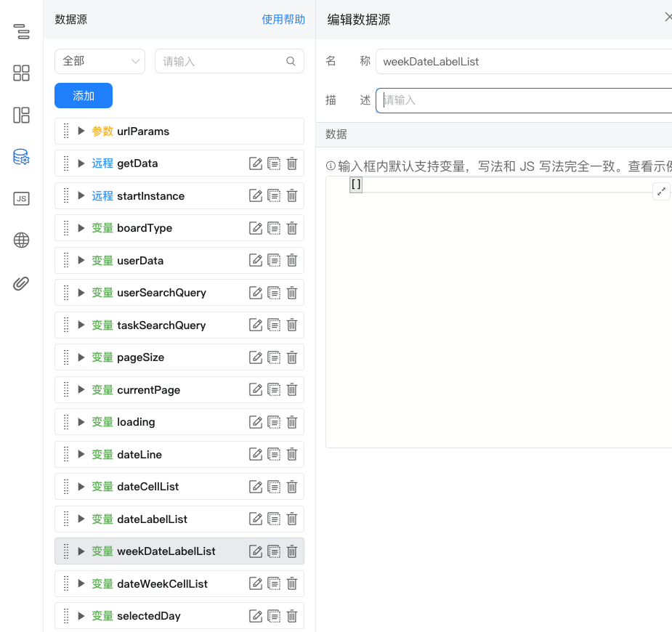Delete the boardType variable

pos(292,228)
